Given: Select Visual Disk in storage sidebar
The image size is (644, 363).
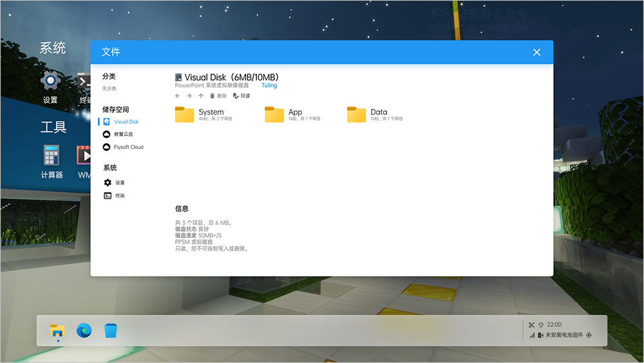Looking at the screenshot, I should pos(121,122).
